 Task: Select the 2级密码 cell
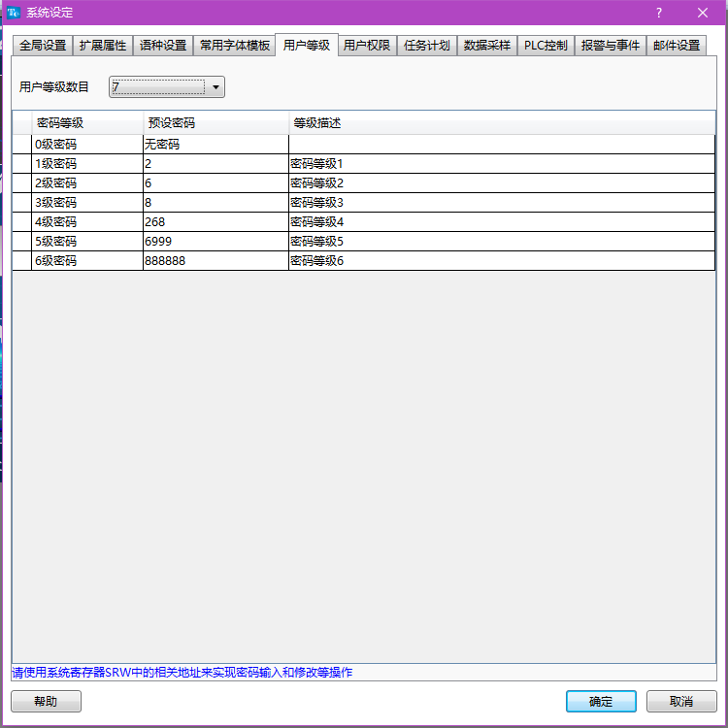(87, 183)
